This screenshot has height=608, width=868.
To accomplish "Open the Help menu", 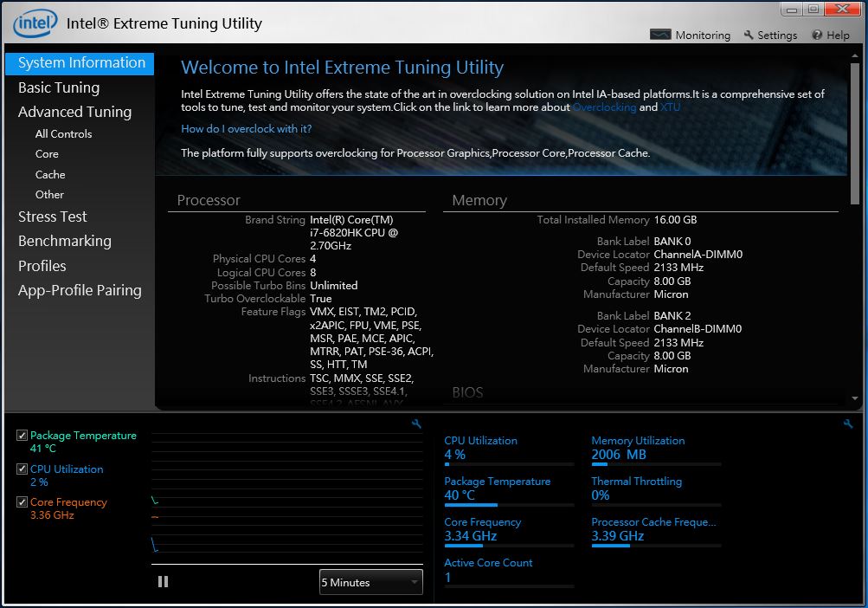I will pyautogui.click(x=831, y=35).
